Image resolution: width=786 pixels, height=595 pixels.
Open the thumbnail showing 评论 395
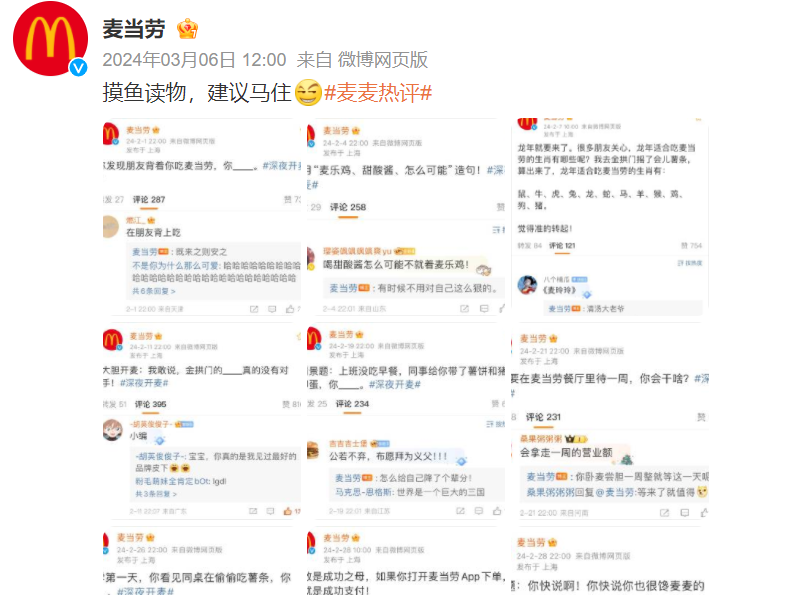coord(202,422)
